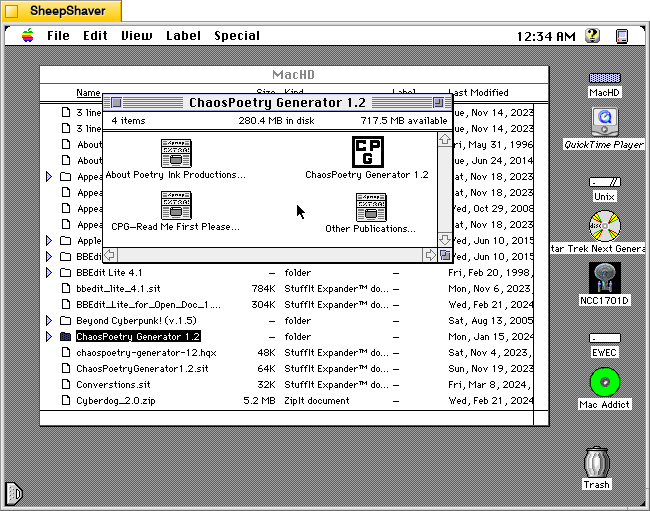Screen dimensions: 650x511
Task: Click the MacHD window title bar
Action: pos(294,75)
